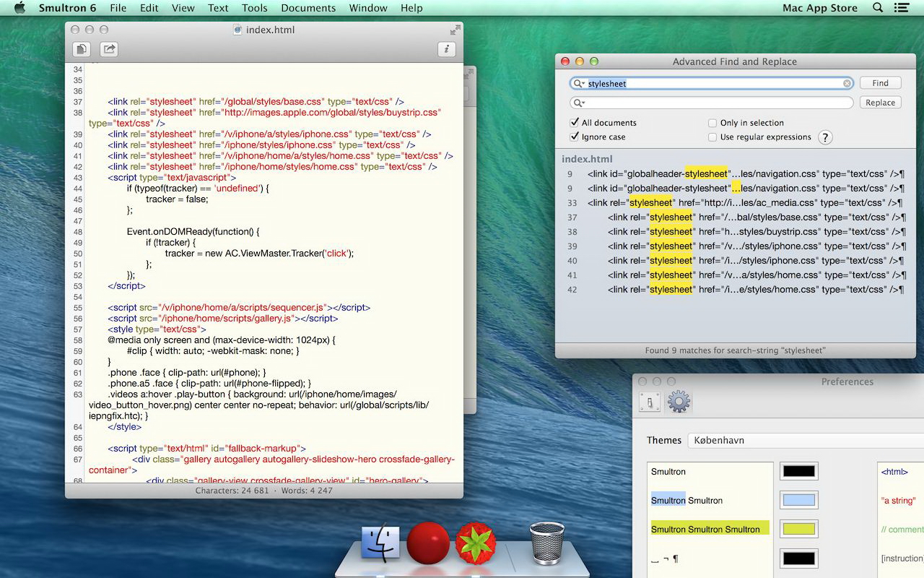The height and width of the screenshot is (578, 924).
Task: Open the Info inspector button
Action: (447, 49)
